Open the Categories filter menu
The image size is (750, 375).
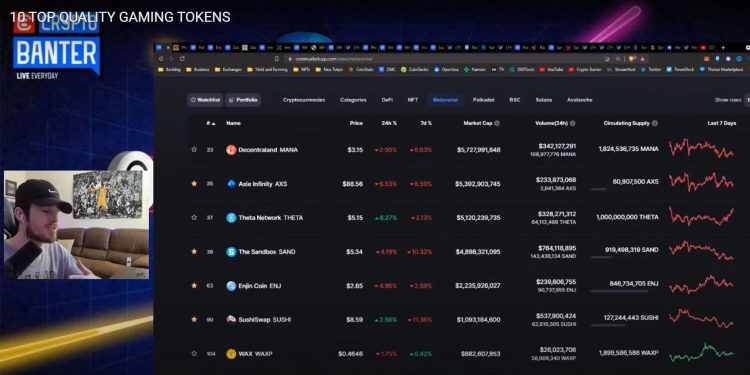coord(353,100)
